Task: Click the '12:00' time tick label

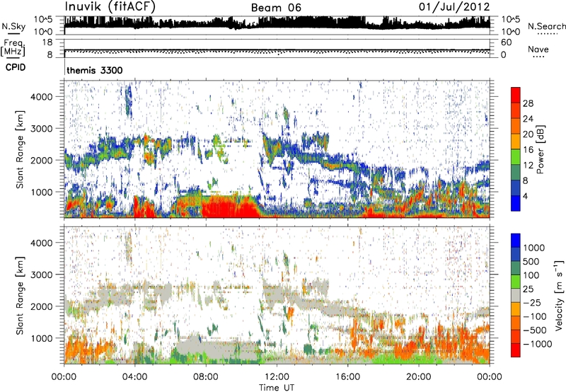Action: 277,377
